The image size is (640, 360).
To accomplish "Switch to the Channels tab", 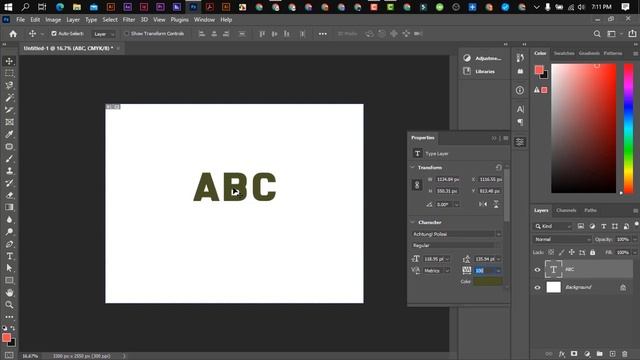I will 566,211.
